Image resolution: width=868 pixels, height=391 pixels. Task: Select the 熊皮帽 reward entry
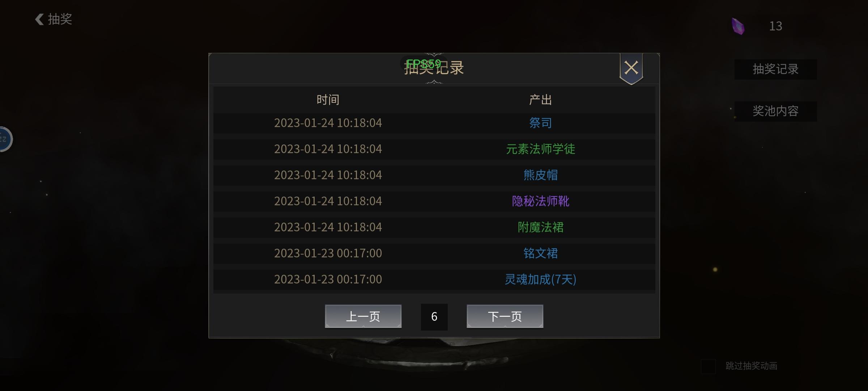click(x=541, y=175)
